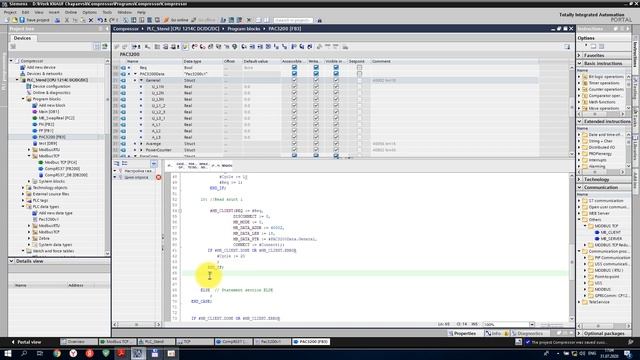640x360 pixels.
Task: Open Add new device in project tree
Action: coord(41,67)
